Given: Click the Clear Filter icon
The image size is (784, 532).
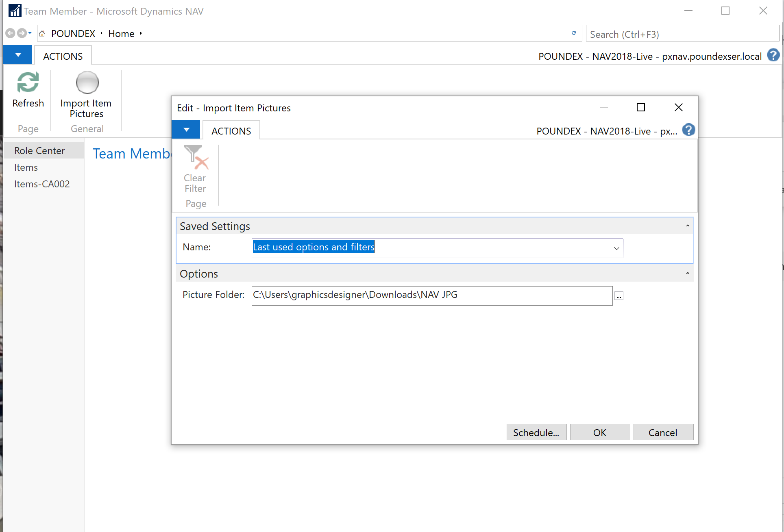Looking at the screenshot, I should tap(196, 158).
